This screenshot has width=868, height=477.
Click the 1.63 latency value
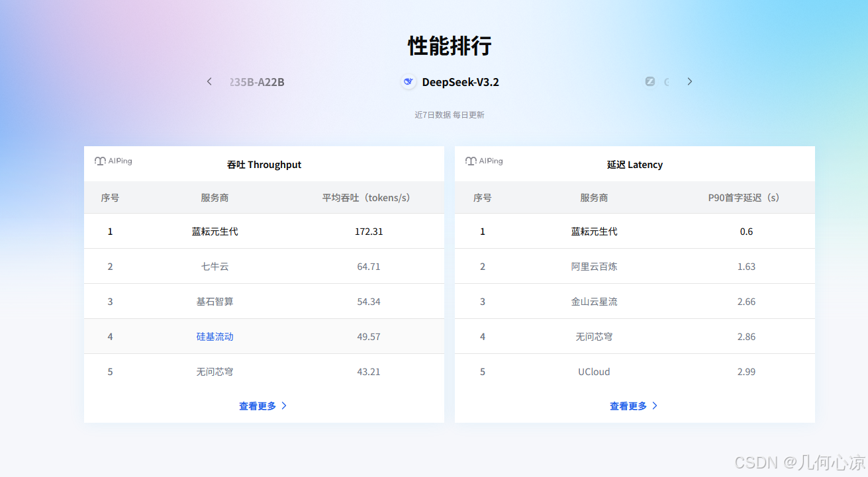pos(747,267)
